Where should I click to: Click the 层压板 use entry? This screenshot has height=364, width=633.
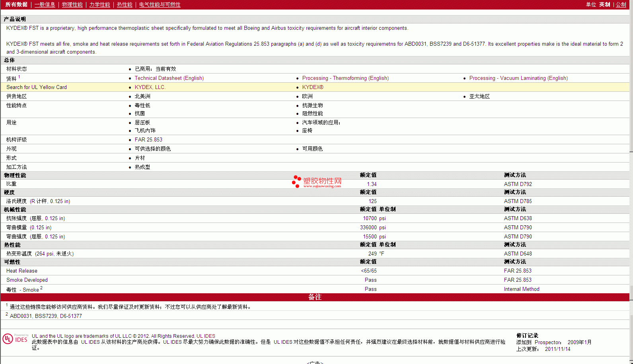142,123
